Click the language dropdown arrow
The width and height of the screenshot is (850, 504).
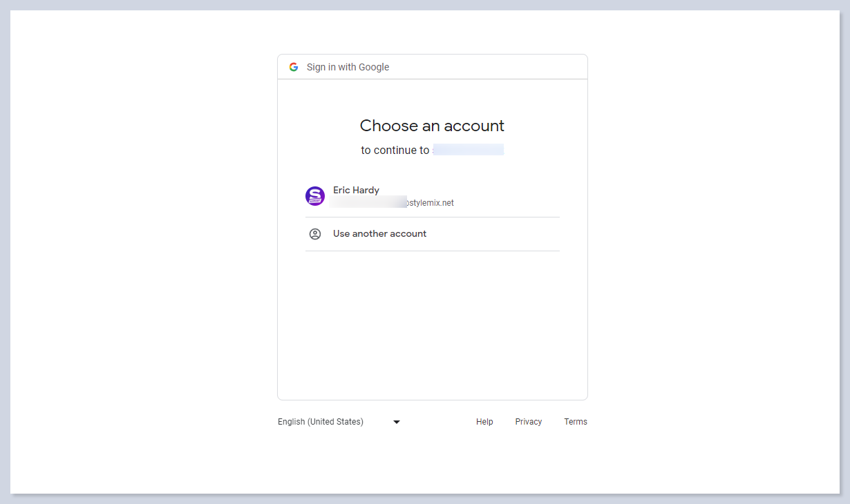(397, 422)
